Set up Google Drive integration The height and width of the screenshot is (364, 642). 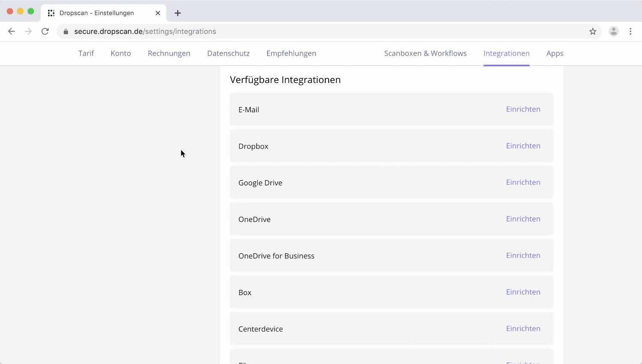point(523,182)
